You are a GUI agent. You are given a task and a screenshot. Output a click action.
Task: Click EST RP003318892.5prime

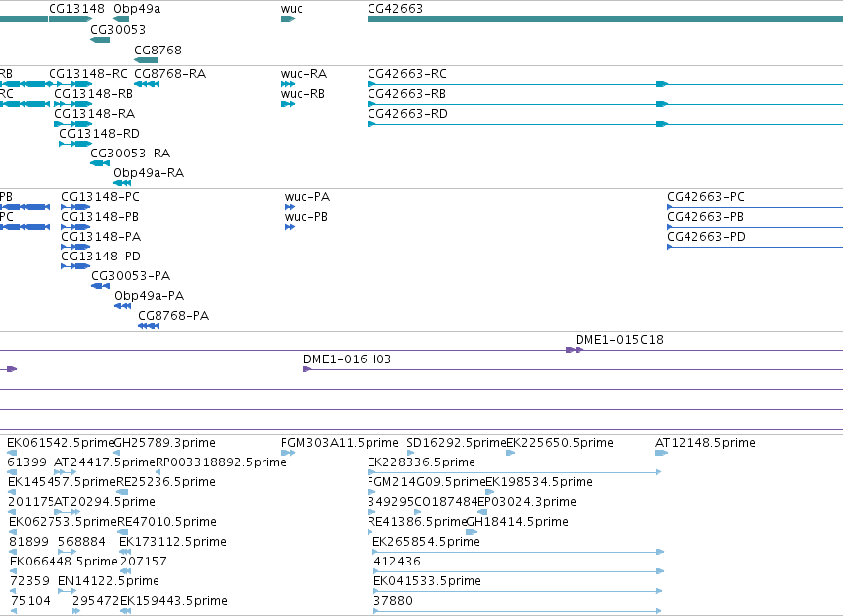tap(221, 462)
